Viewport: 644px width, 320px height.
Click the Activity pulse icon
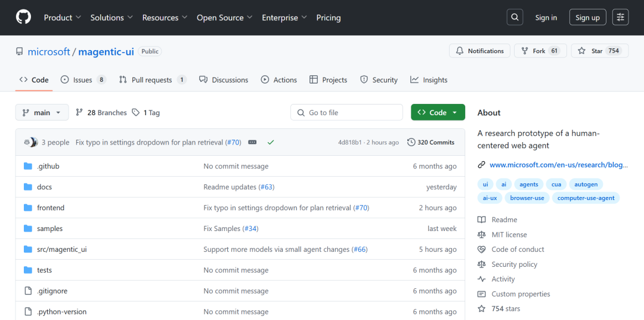point(481,279)
